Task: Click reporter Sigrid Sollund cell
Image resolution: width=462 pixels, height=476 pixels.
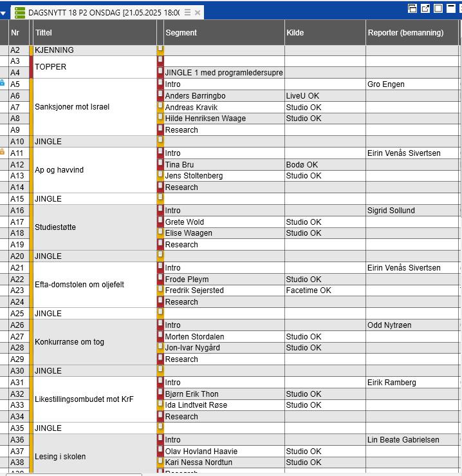Action: pos(412,211)
